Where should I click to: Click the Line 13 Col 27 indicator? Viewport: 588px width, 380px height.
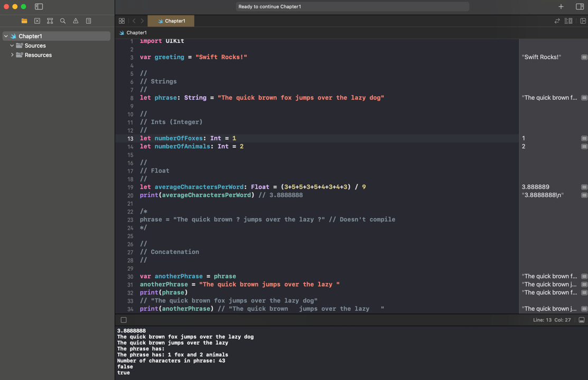552,320
